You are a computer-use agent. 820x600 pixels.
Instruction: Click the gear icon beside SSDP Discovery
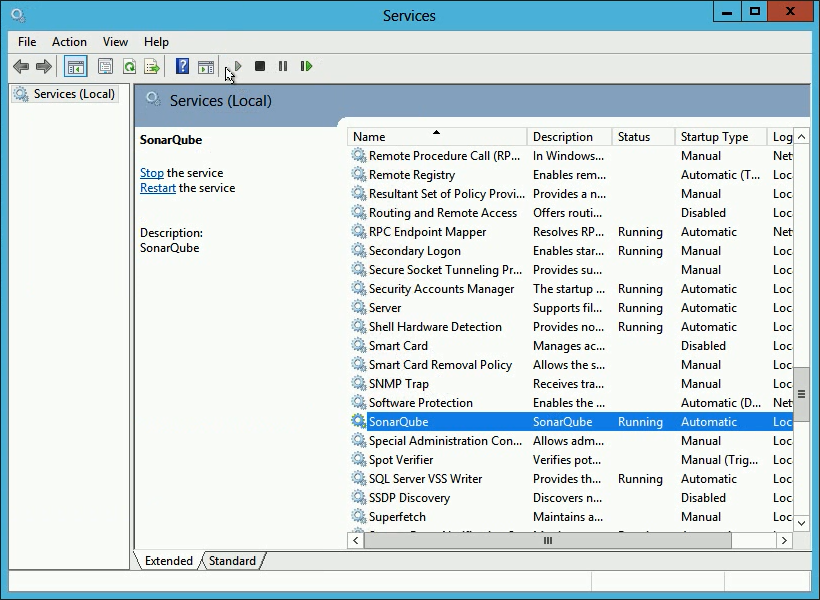point(358,497)
